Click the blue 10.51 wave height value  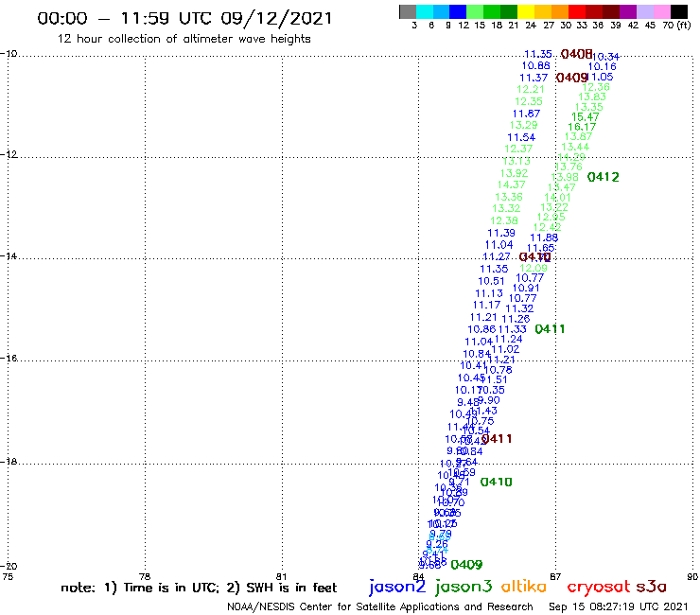(x=491, y=281)
